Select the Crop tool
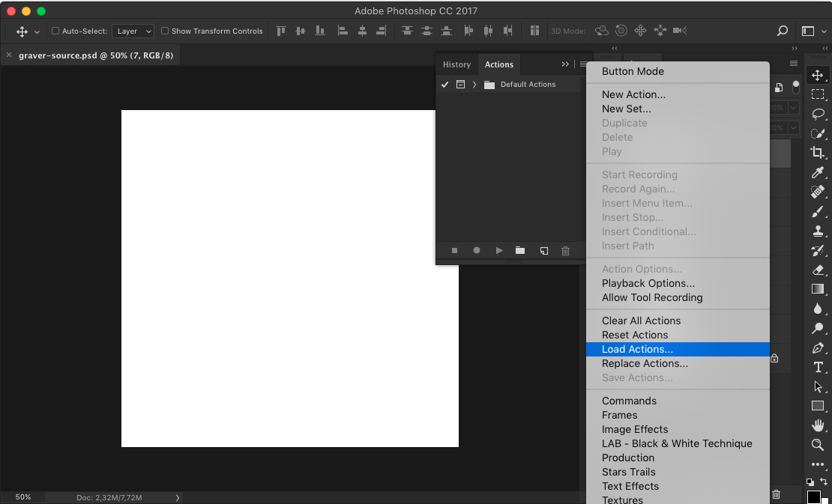Screen dimensions: 832x504 click(x=818, y=153)
